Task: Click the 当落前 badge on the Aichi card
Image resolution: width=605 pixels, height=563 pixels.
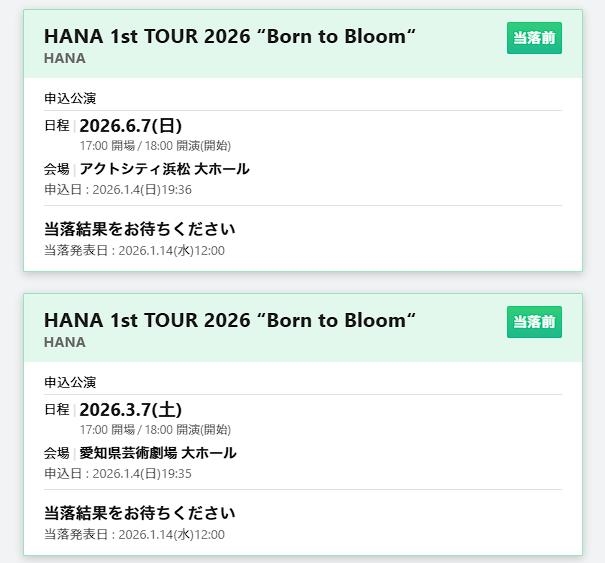Action: (x=534, y=322)
